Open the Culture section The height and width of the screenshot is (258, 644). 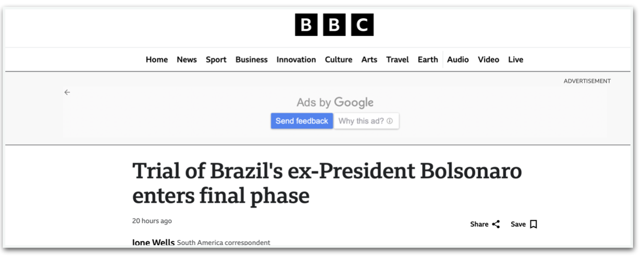[339, 59]
